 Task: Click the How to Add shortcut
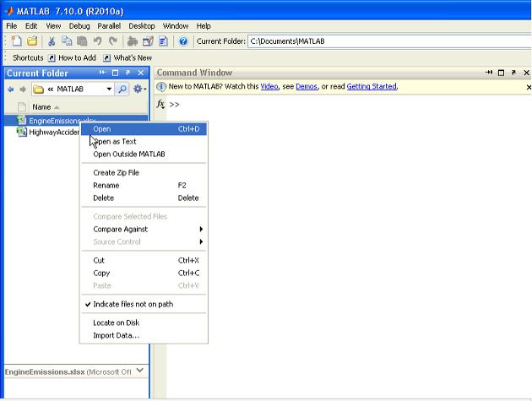[x=72, y=58]
